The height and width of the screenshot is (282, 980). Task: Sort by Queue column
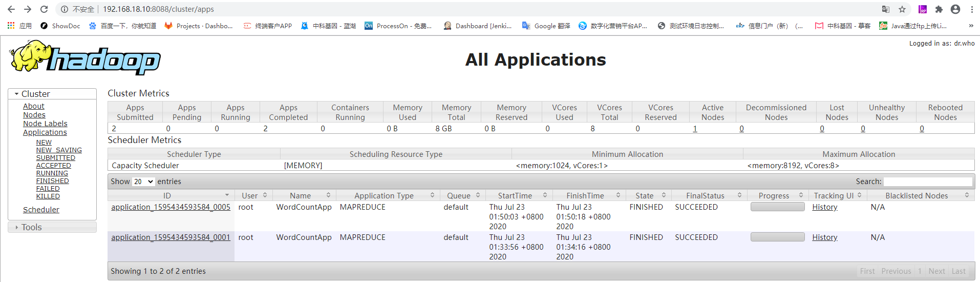pos(463,195)
